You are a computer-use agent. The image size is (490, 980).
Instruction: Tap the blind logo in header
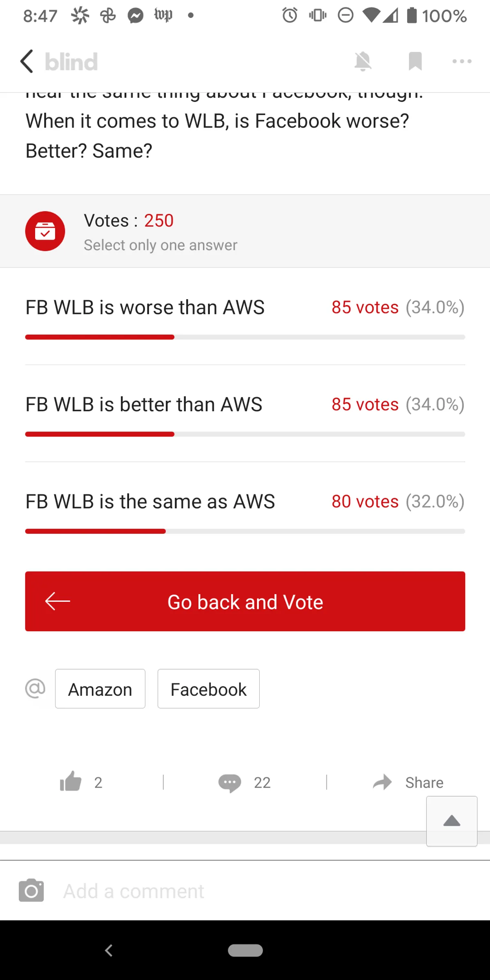(71, 62)
